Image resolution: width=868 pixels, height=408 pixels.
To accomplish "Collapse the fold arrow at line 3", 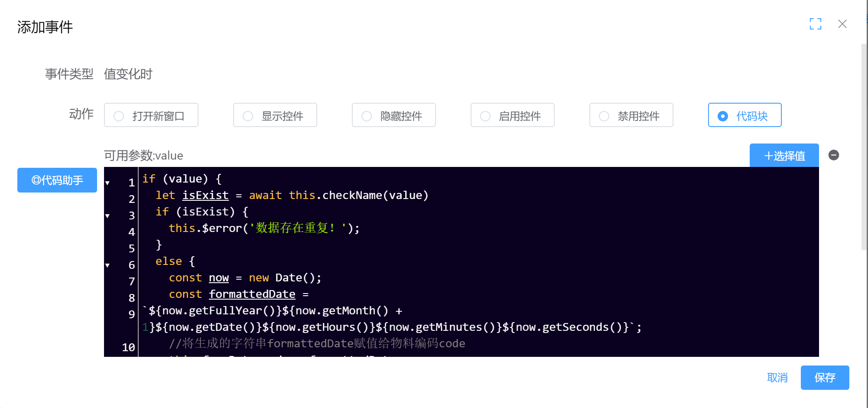I will click(107, 216).
